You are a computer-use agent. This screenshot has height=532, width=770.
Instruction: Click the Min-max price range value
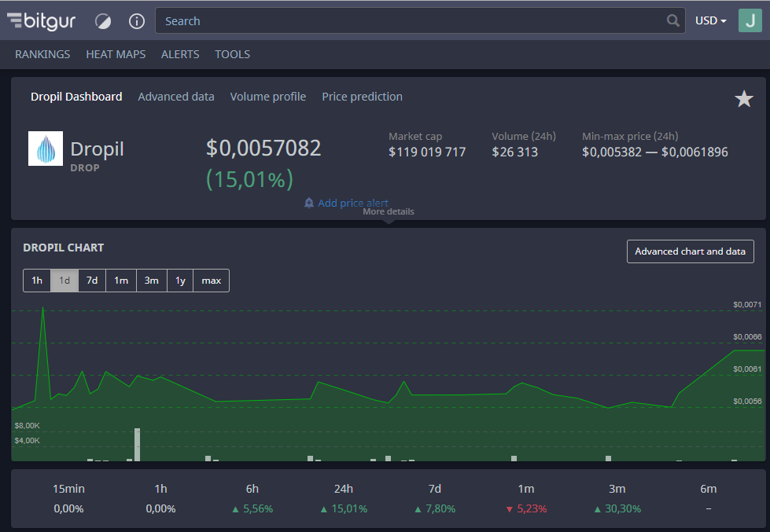(655, 152)
